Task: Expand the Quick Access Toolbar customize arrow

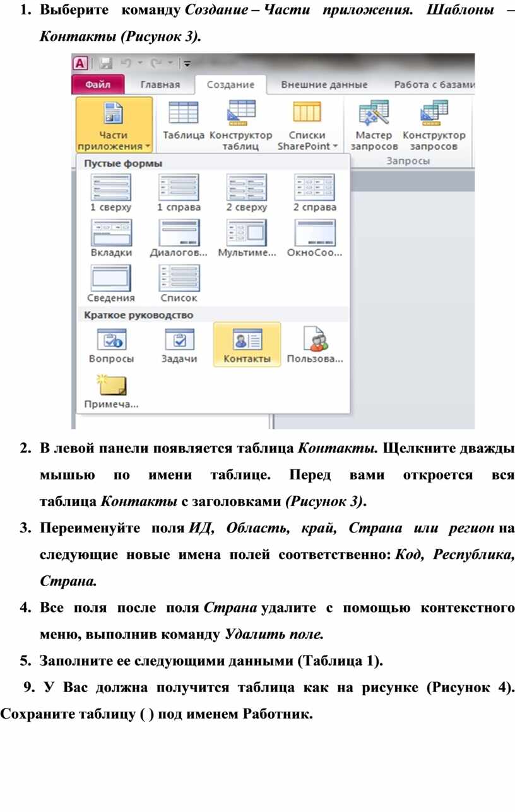Action: pyautogui.click(x=187, y=63)
